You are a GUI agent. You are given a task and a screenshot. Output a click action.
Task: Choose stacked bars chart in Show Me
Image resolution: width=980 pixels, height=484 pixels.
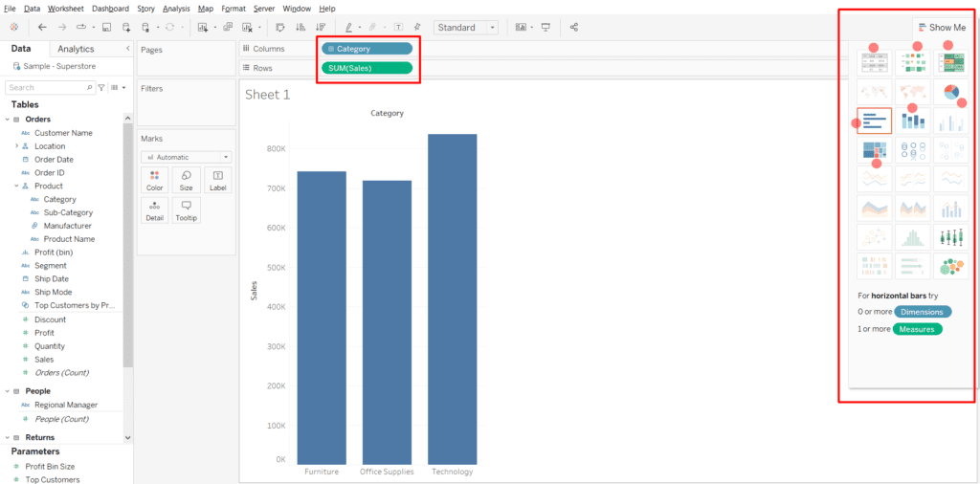click(912, 121)
